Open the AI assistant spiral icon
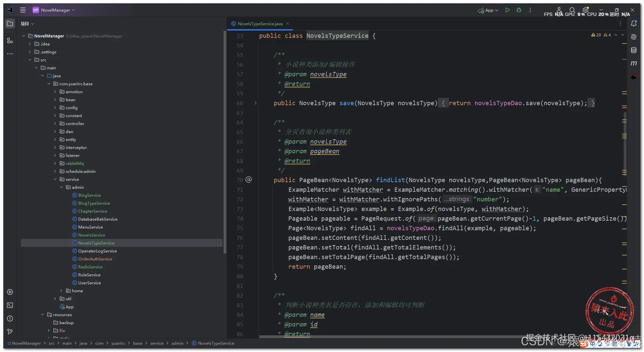 pos(634,37)
